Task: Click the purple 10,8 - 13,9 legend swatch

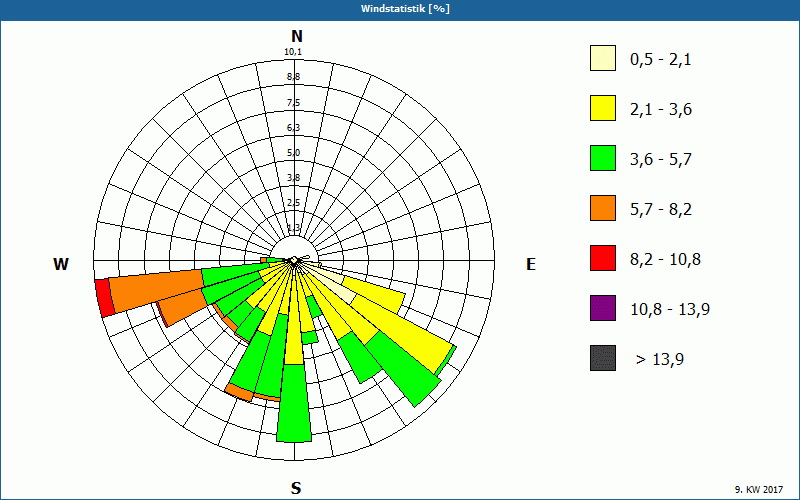Action: point(603,308)
